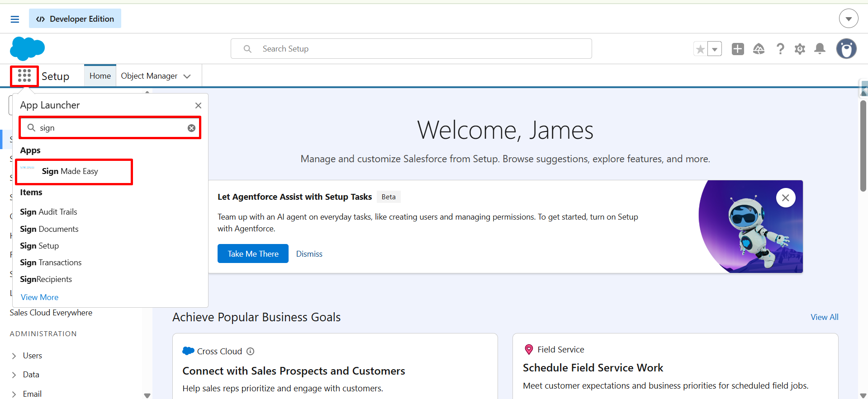
Task: Click the Beta badge label
Action: click(389, 197)
